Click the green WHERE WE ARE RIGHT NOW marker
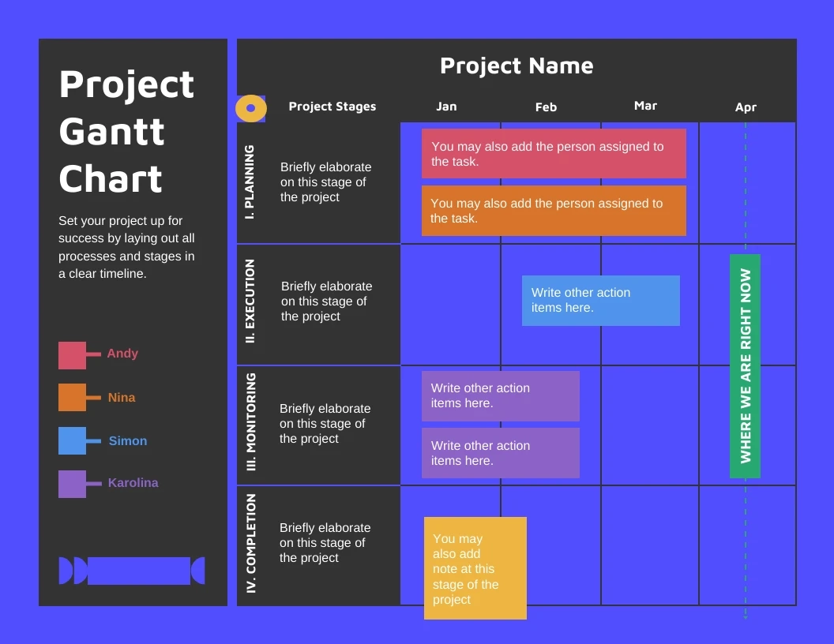This screenshot has width=834, height=644. pos(745,365)
